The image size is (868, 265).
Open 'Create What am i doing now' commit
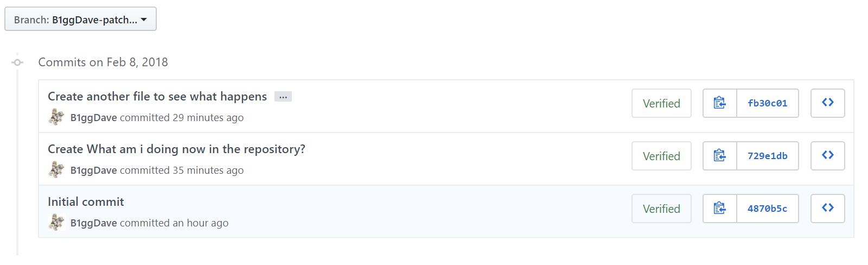(x=176, y=149)
